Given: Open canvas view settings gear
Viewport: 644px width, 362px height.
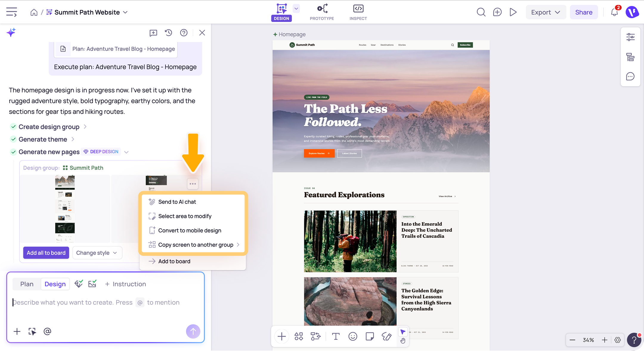Looking at the screenshot, I should 617,340.
